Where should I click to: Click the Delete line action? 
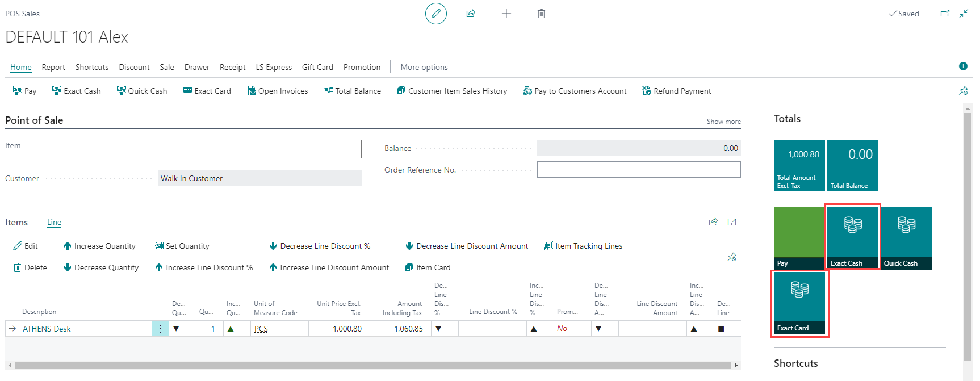[30, 267]
